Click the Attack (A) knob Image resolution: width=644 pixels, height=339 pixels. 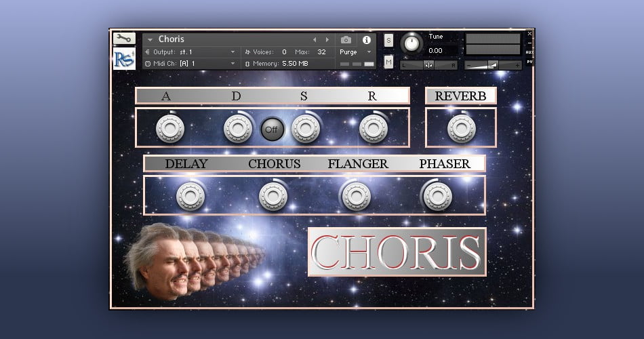pos(170,128)
